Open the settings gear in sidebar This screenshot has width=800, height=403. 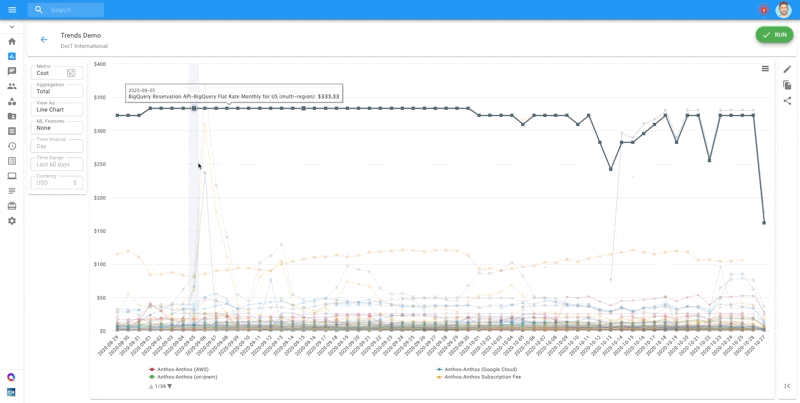[x=12, y=221]
